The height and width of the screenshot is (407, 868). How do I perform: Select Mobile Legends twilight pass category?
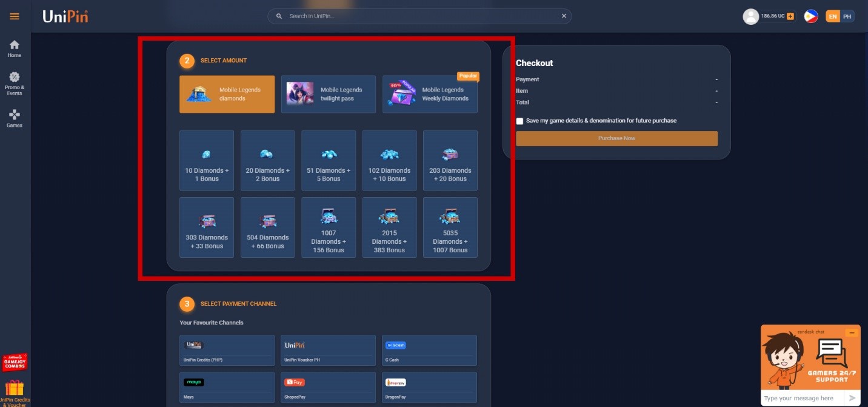pos(329,94)
